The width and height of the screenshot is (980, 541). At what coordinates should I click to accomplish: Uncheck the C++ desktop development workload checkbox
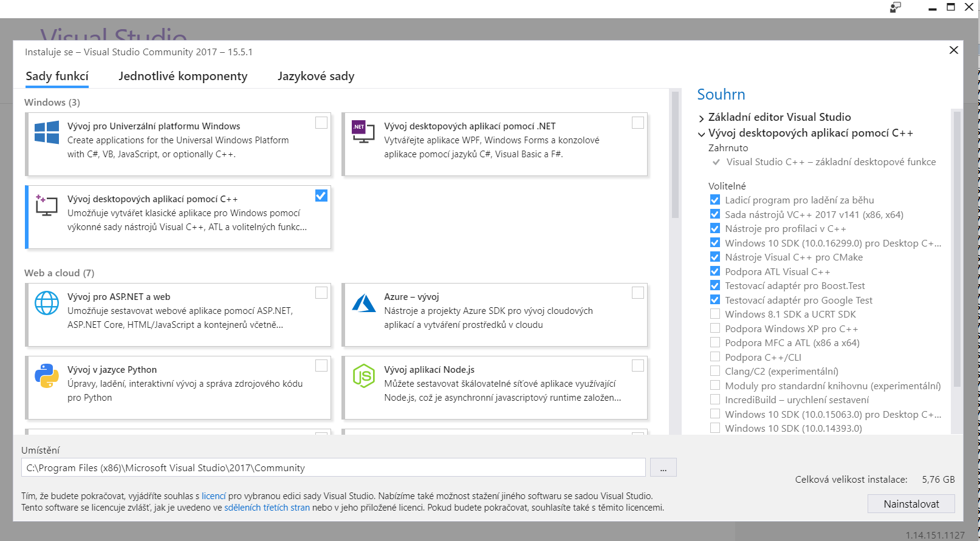(321, 196)
